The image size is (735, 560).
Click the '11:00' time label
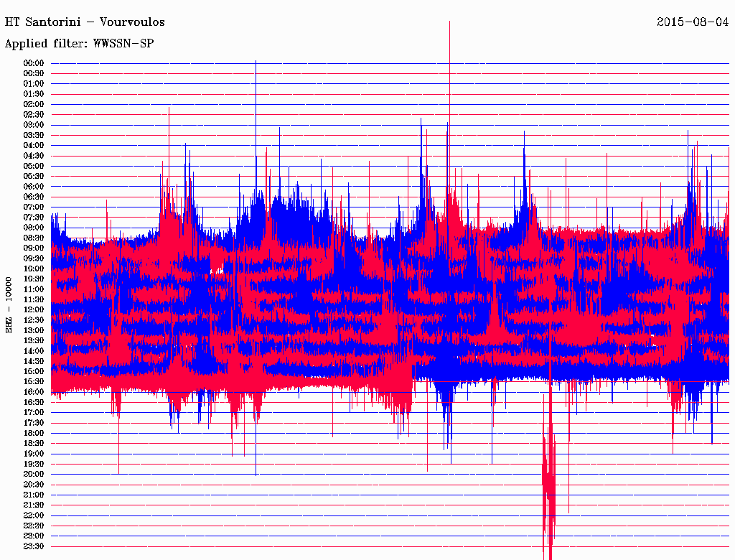[x=34, y=289]
